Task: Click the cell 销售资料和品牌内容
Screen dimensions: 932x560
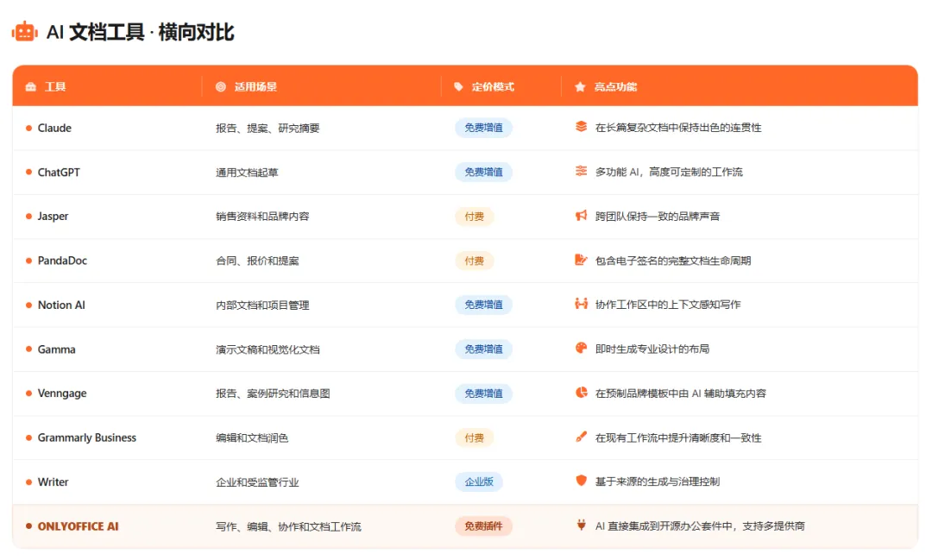Action: pyautogui.click(x=262, y=217)
